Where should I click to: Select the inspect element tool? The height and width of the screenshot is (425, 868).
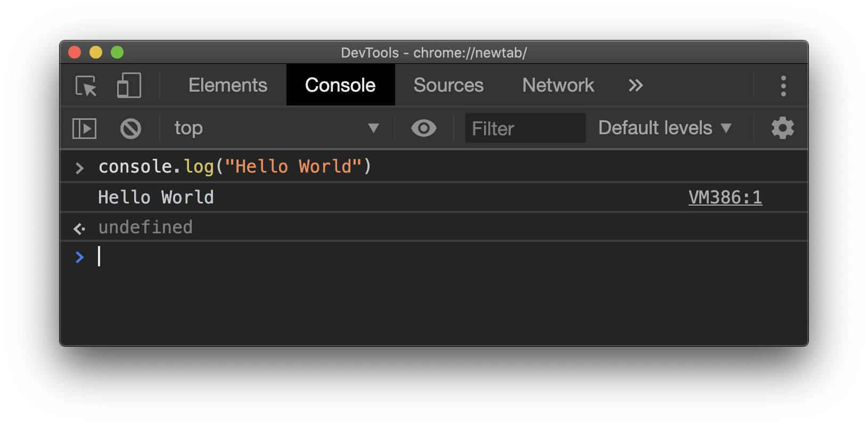click(86, 85)
